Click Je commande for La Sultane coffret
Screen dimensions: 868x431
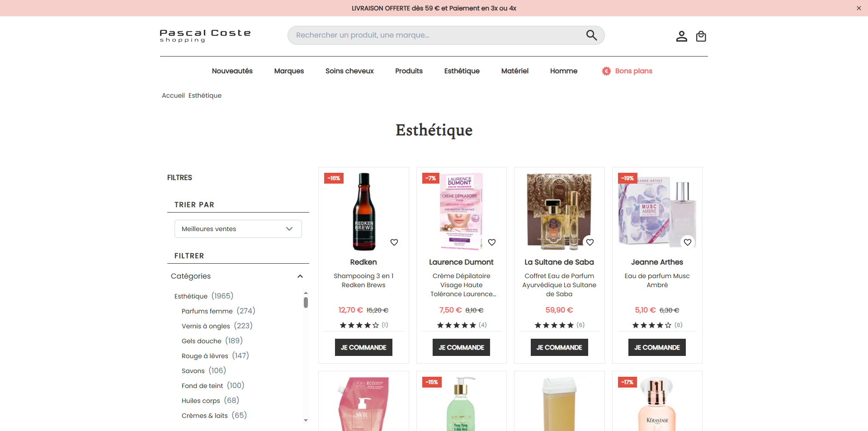559,347
